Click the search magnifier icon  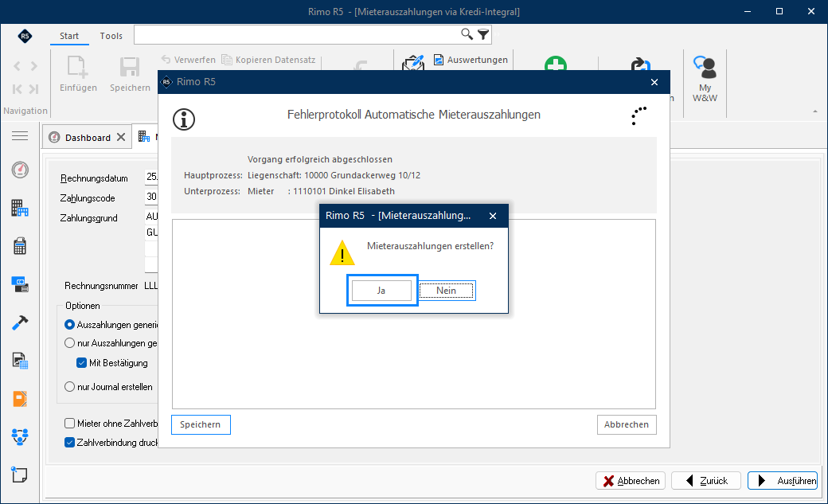pyautogui.click(x=467, y=34)
